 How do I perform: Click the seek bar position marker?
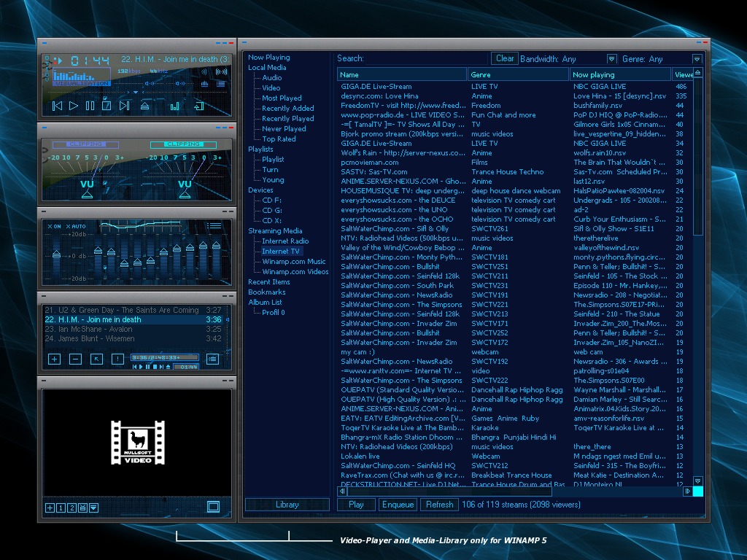(x=135, y=92)
